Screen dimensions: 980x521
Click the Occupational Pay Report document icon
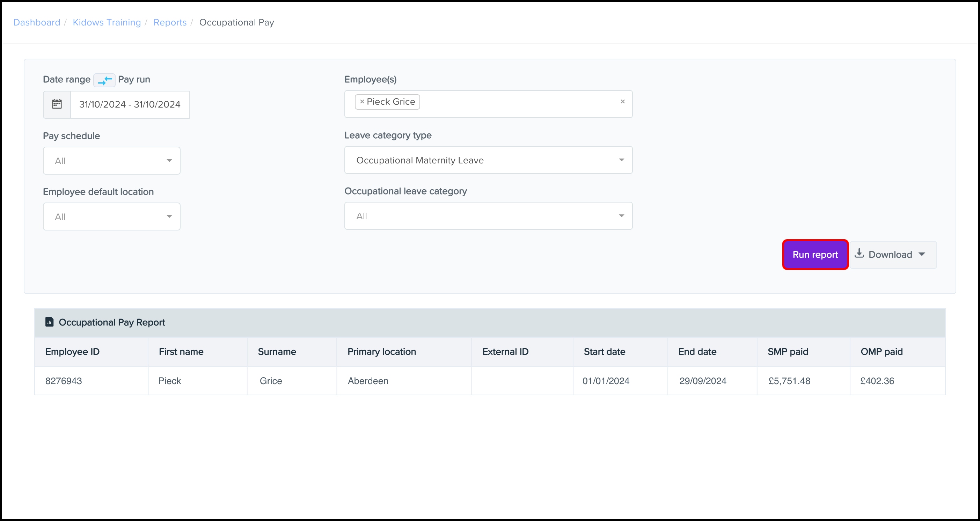(49, 322)
